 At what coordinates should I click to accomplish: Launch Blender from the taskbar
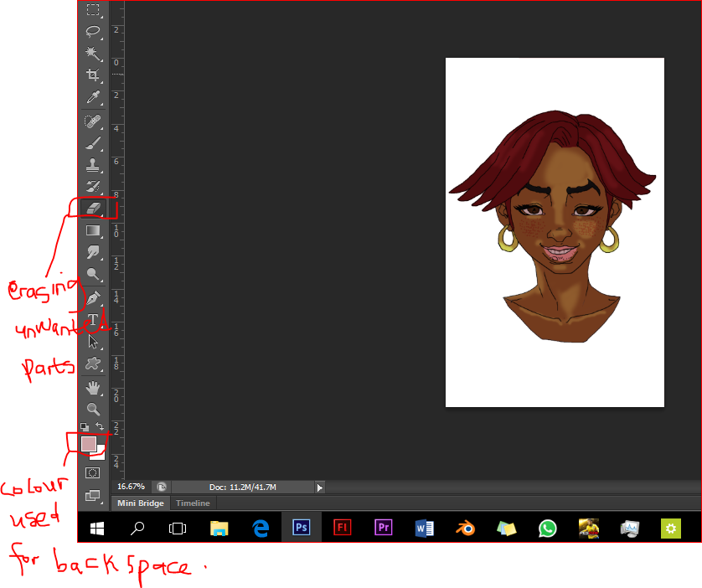[465, 529]
